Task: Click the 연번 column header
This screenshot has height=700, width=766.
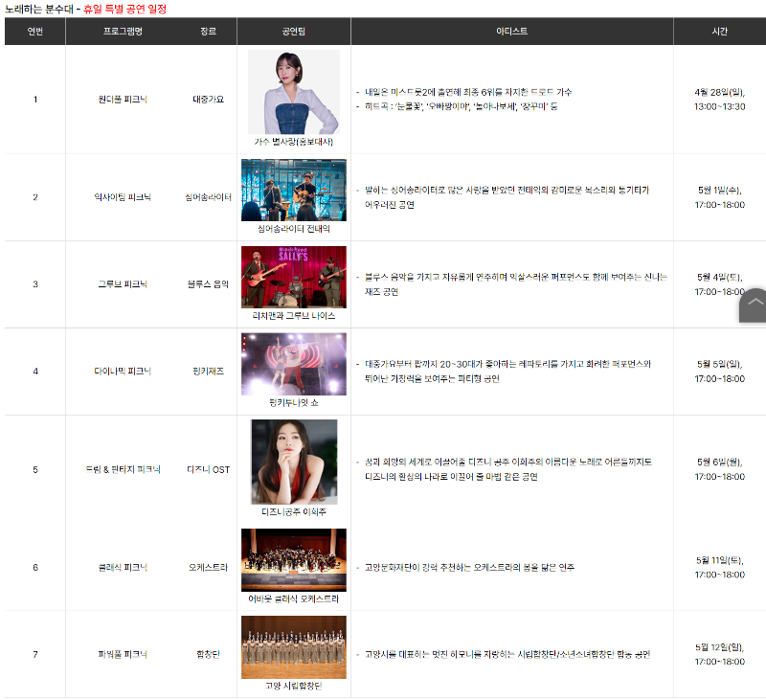Action: coord(35,32)
